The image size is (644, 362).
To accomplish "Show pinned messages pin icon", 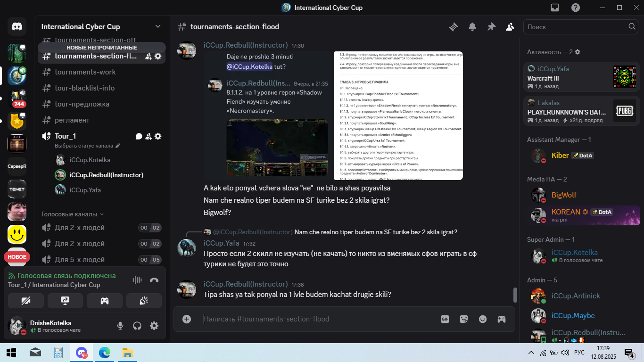I will 491,27.
